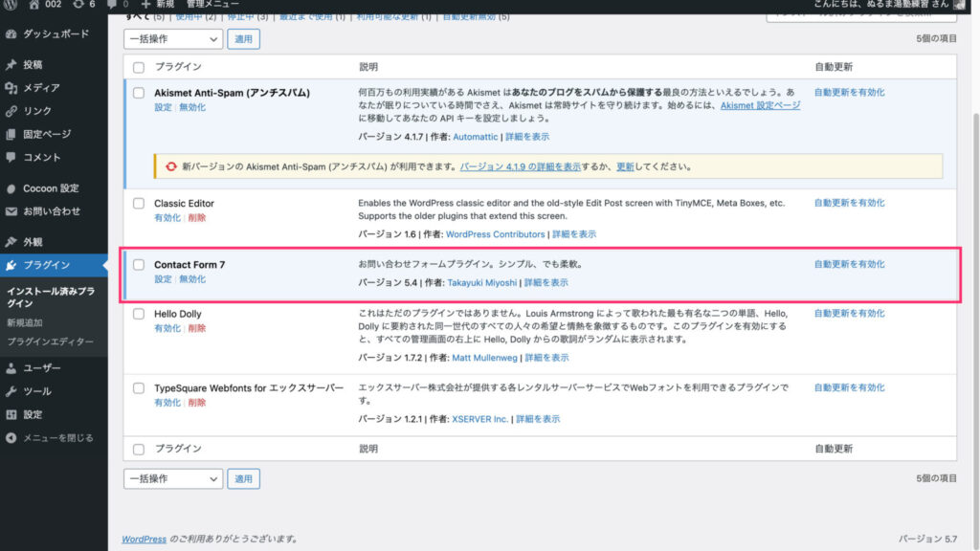980x551 pixels.
Task: Click the top 適用 button
Action: [x=243, y=39]
